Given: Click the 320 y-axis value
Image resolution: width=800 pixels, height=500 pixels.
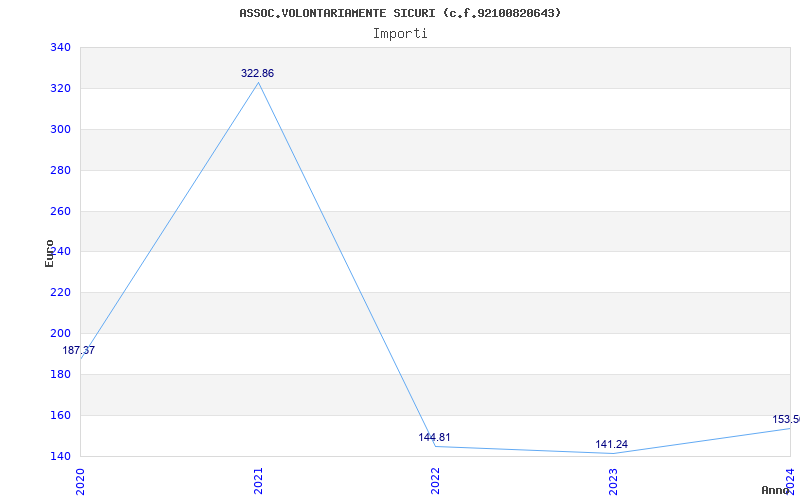Looking at the screenshot, I should [60, 88].
